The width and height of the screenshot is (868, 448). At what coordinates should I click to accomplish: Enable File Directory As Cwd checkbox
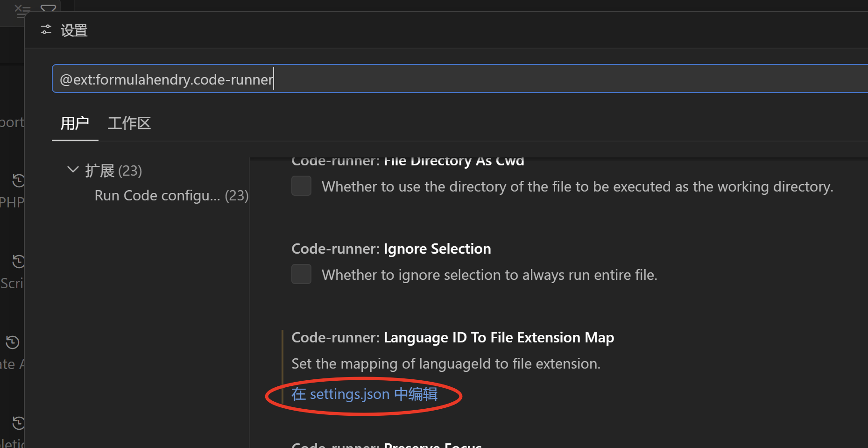(301, 186)
